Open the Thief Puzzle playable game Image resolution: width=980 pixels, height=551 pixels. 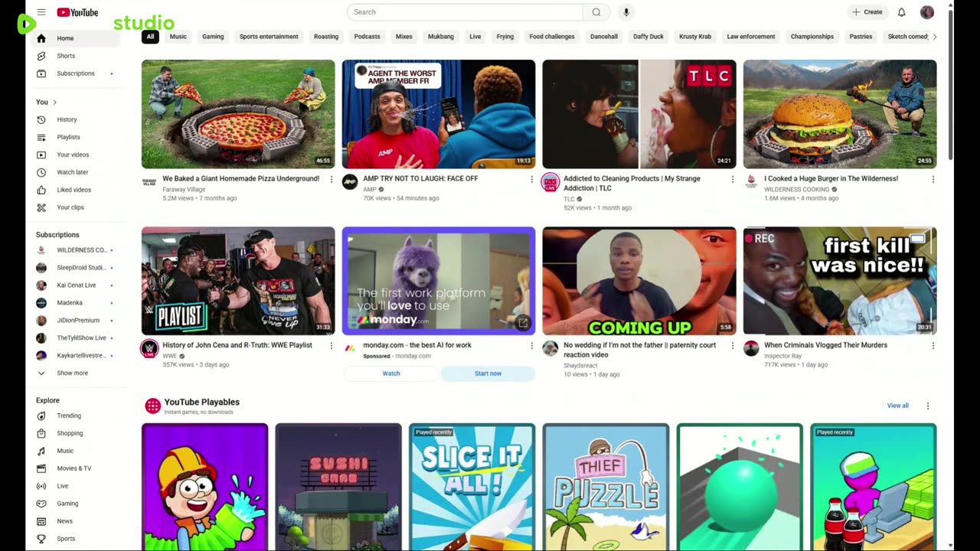click(606, 487)
